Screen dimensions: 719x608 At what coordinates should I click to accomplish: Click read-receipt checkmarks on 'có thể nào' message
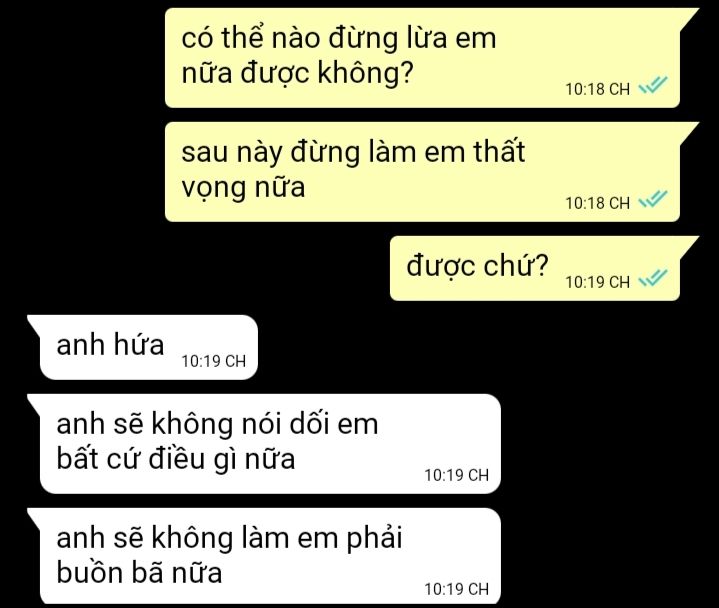click(653, 85)
